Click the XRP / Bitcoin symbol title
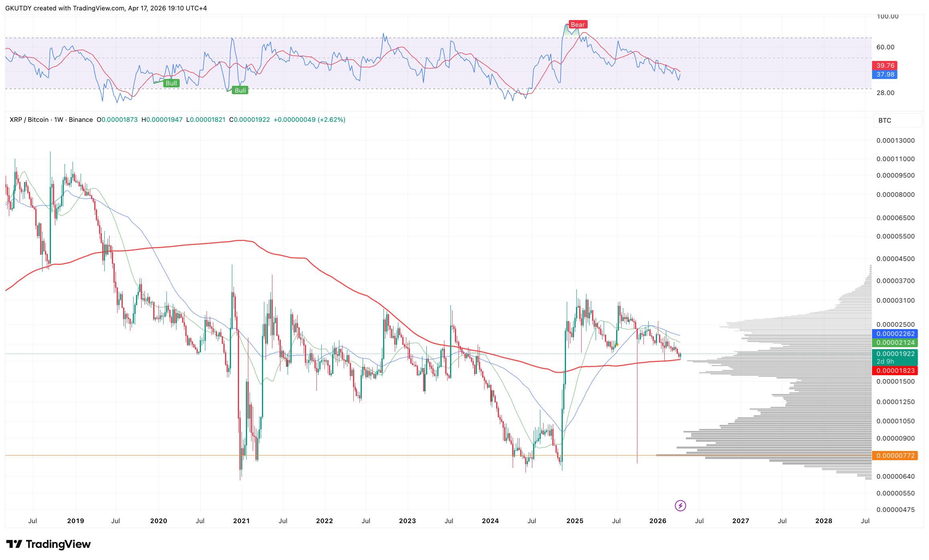 (29, 120)
